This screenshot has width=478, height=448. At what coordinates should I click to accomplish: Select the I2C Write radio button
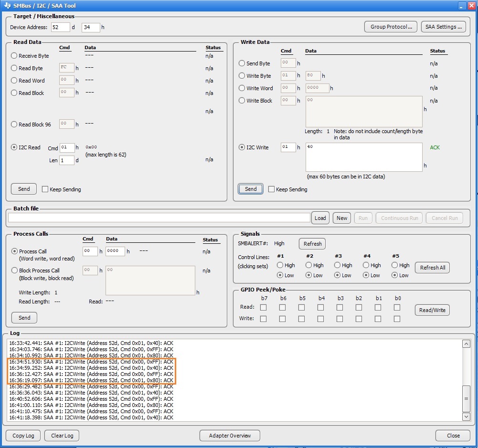click(x=242, y=147)
